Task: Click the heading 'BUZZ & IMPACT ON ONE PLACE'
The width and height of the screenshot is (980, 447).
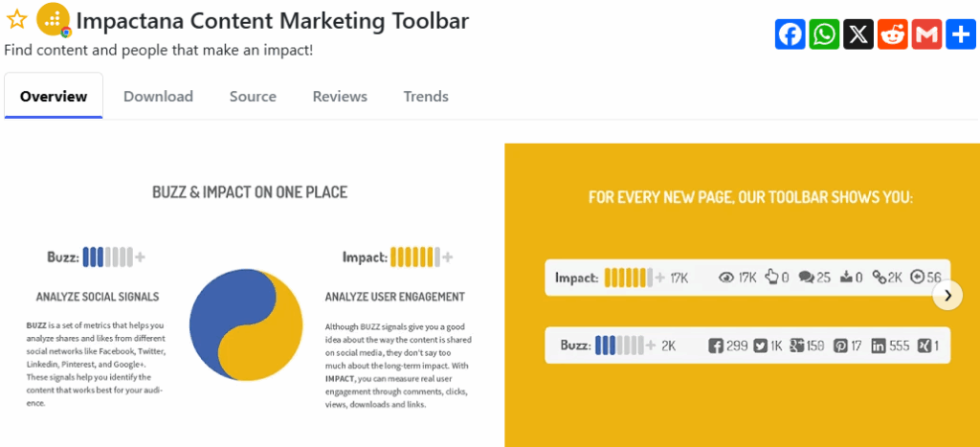Action: (250, 192)
